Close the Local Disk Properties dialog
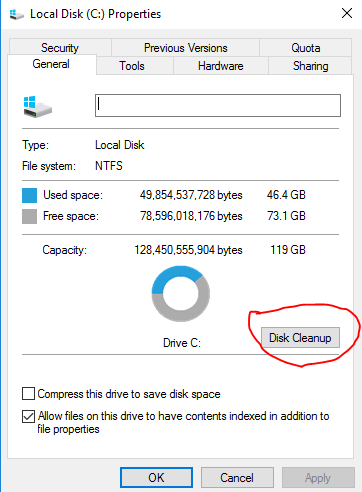This screenshot has height=492, width=362. point(347,14)
